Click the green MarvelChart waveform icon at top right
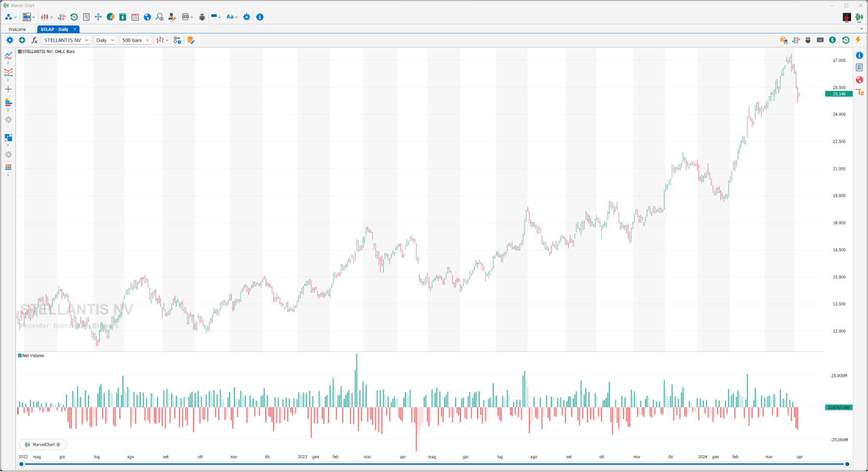 click(x=859, y=17)
